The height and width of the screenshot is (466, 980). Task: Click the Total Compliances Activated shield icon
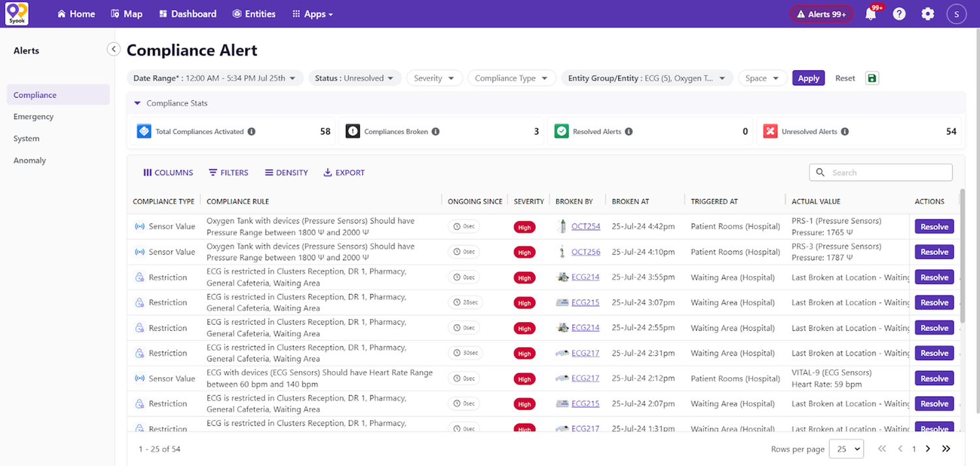pos(144,131)
